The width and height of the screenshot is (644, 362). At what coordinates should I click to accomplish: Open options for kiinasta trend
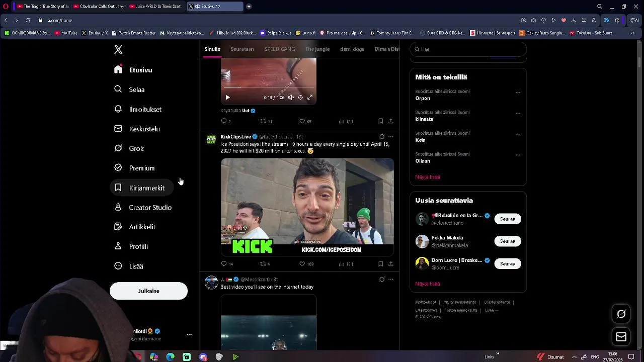[518, 113]
